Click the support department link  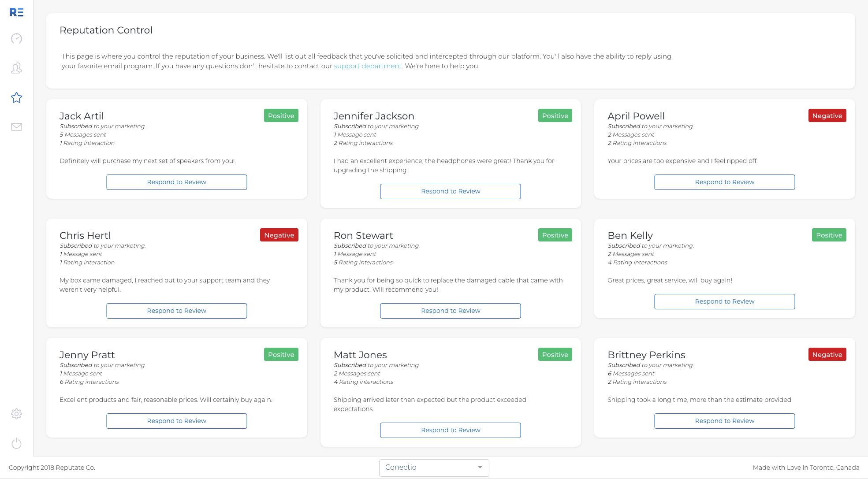point(367,66)
